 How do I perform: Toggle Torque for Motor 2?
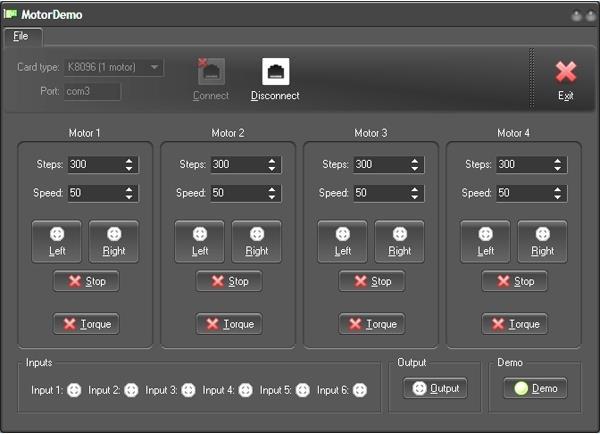coord(229,324)
